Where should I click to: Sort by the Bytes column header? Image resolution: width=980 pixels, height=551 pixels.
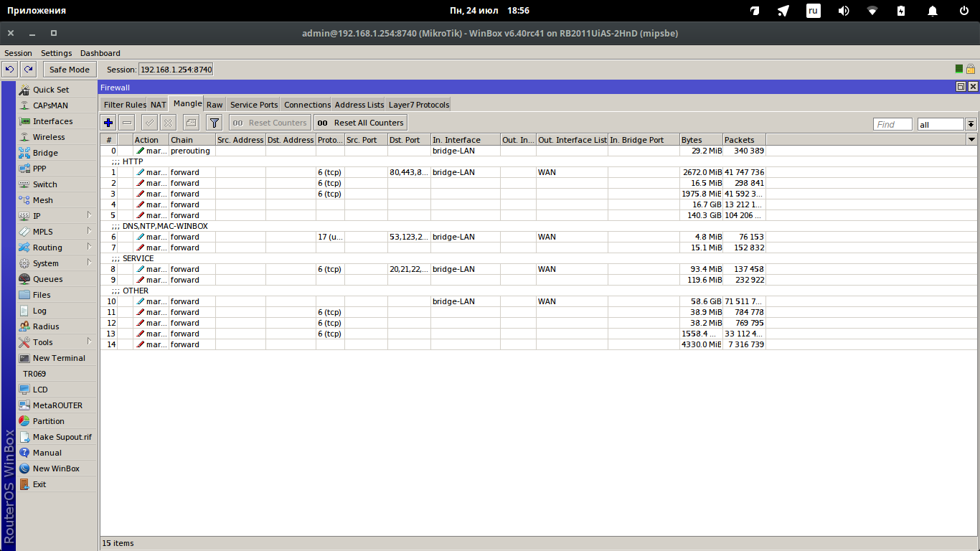tap(701, 140)
